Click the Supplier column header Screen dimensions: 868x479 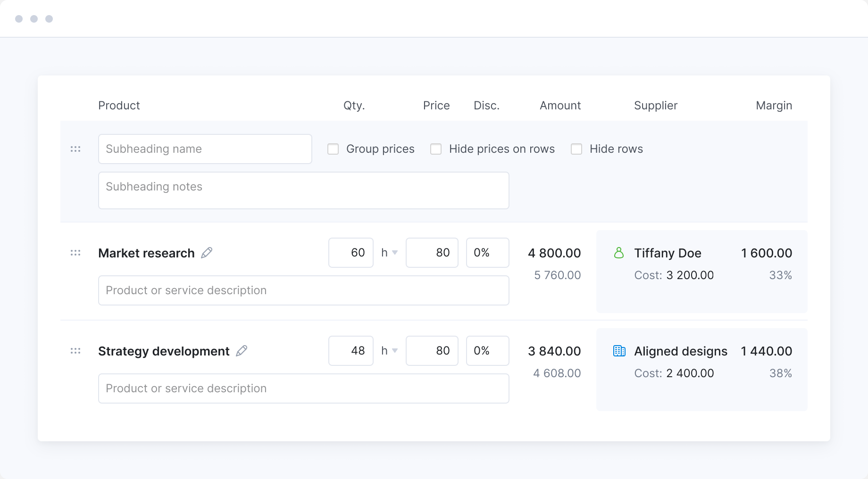click(656, 106)
